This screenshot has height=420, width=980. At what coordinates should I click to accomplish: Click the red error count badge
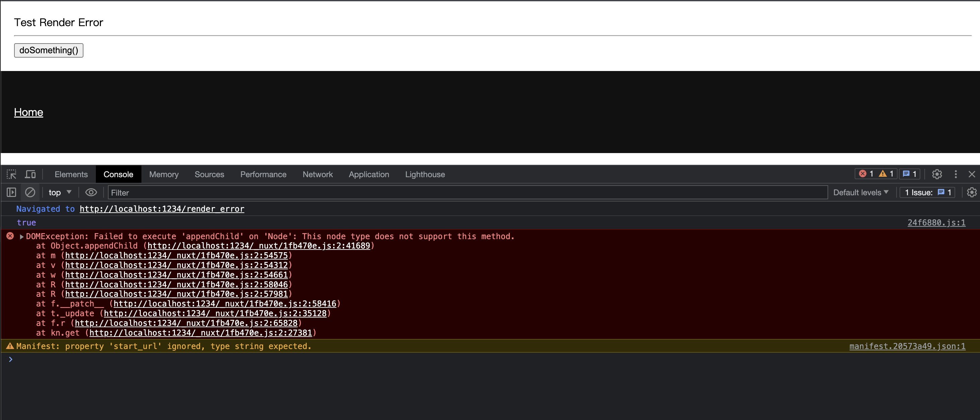[x=866, y=174]
